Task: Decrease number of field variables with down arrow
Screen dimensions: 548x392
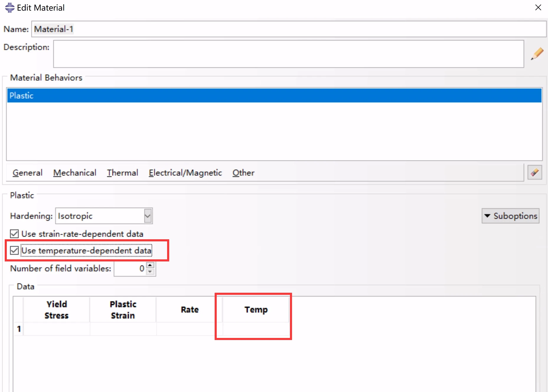Action: (x=150, y=272)
